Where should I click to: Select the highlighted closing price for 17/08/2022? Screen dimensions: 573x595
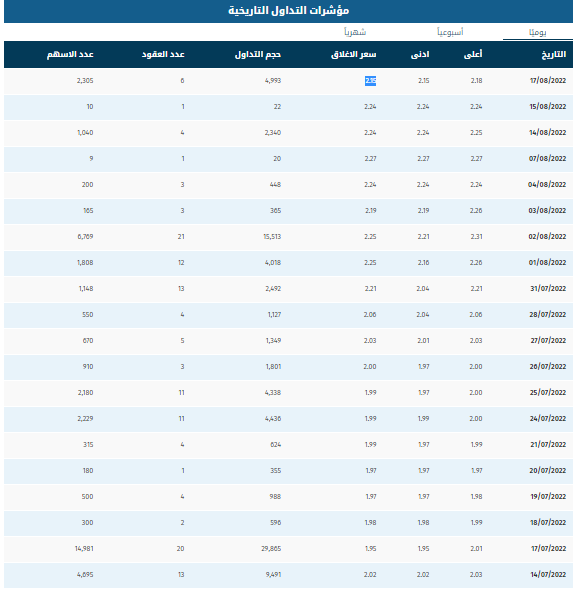click(x=370, y=81)
